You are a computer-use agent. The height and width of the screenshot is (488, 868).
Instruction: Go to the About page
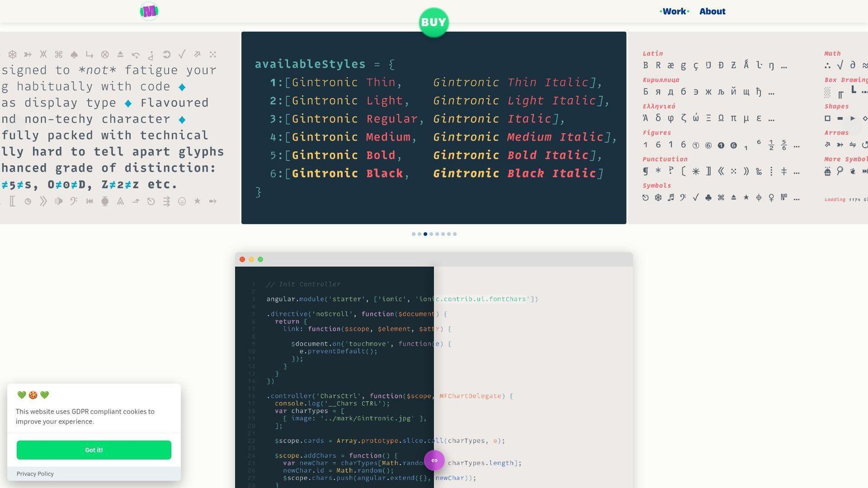pos(712,11)
